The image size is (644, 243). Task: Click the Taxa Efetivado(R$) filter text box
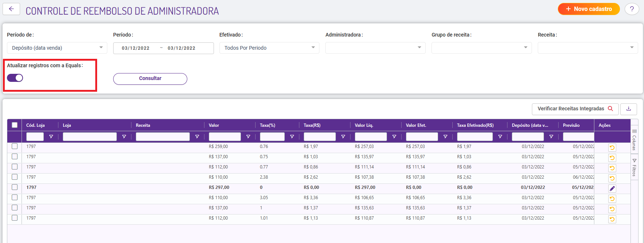tap(475, 137)
